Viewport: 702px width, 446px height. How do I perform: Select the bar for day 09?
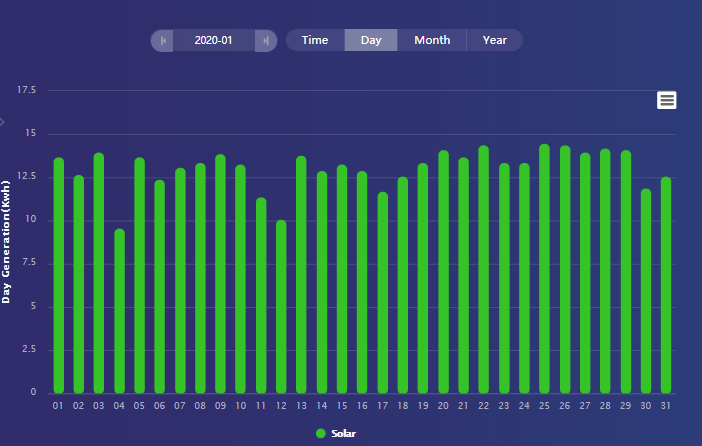[220, 274]
